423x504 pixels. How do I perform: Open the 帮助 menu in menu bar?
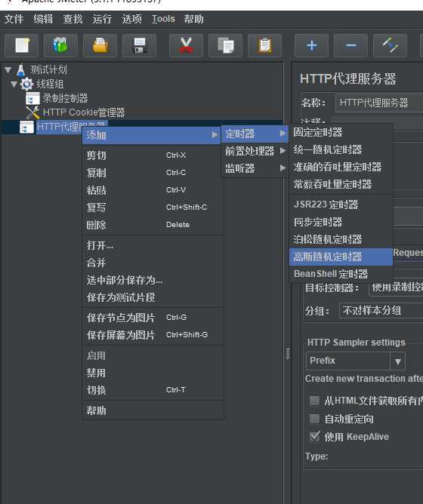(193, 19)
